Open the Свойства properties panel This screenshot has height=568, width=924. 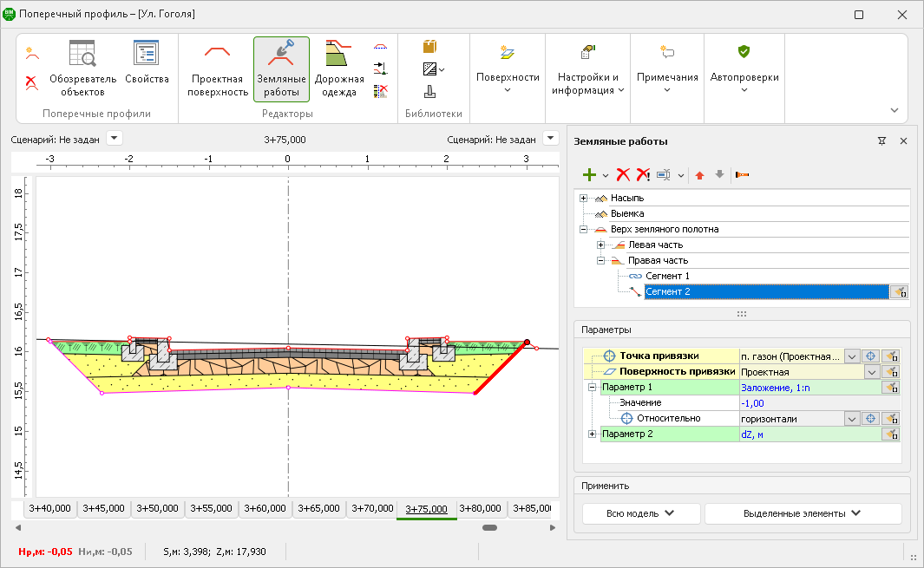click(146, 64)
